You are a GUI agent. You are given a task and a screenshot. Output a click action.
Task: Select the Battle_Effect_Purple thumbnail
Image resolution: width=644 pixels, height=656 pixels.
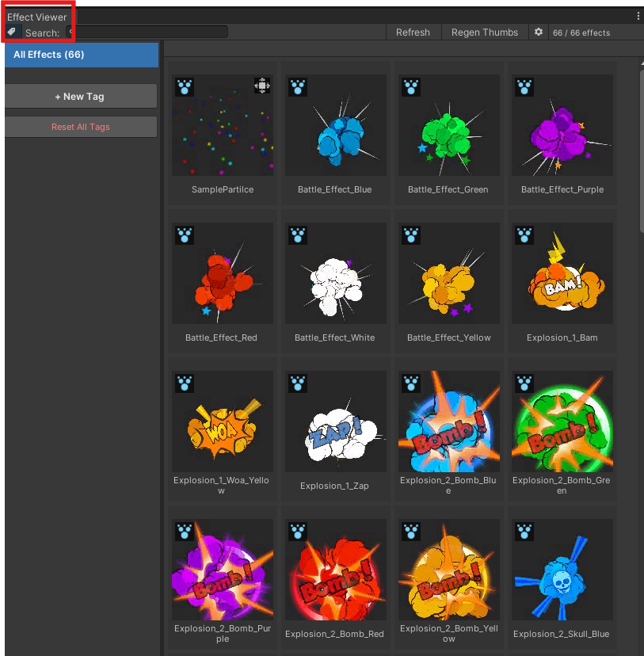point(562,125)
